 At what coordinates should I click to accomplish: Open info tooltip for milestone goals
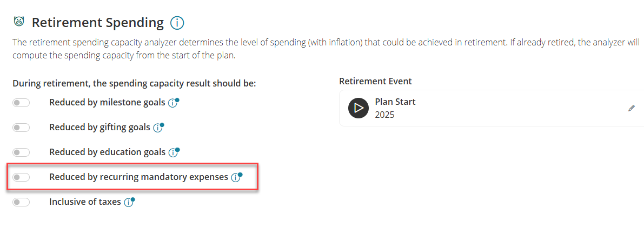click(173, 103)
